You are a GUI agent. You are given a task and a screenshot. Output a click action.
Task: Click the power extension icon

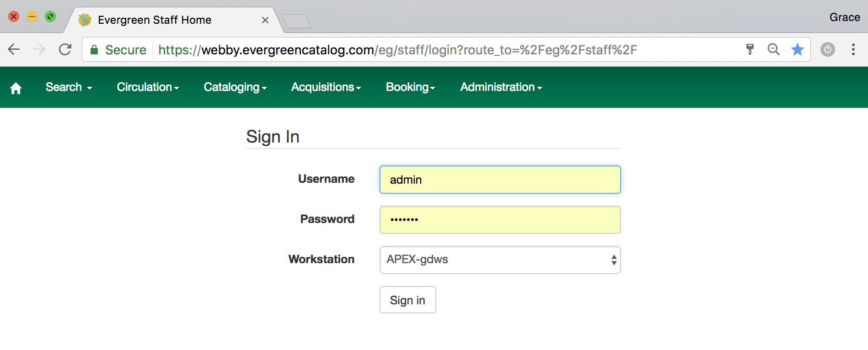[x=828, y=49]
